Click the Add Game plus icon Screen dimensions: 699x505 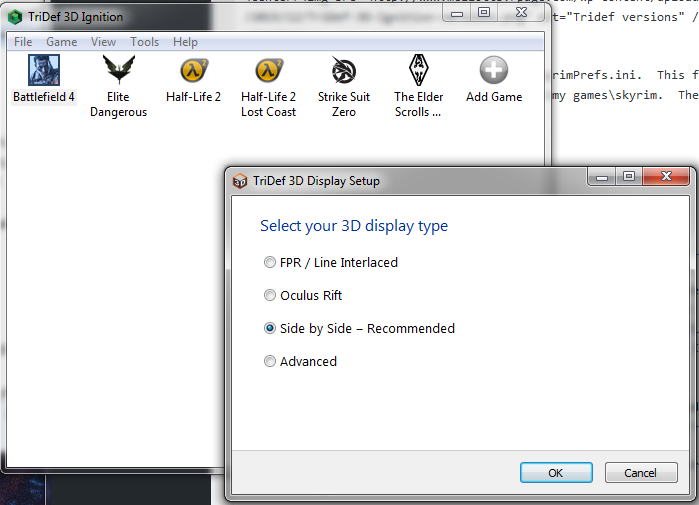pos(494,70)
